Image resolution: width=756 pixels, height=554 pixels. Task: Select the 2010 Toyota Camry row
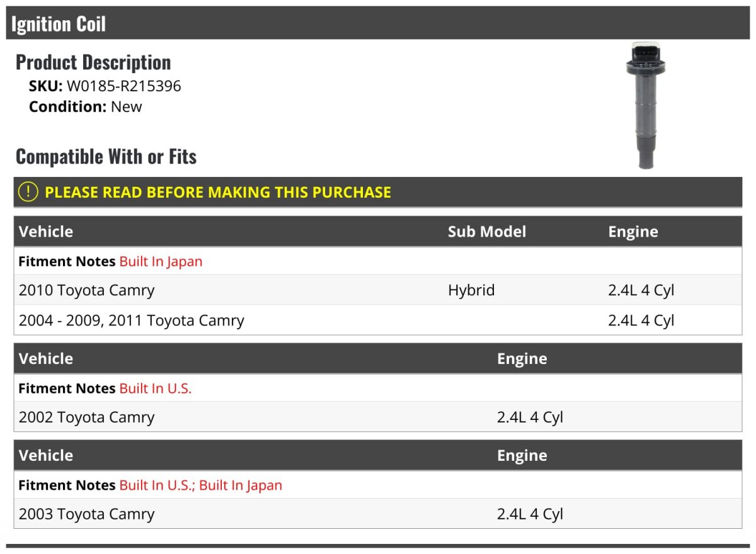click(378, 290)
